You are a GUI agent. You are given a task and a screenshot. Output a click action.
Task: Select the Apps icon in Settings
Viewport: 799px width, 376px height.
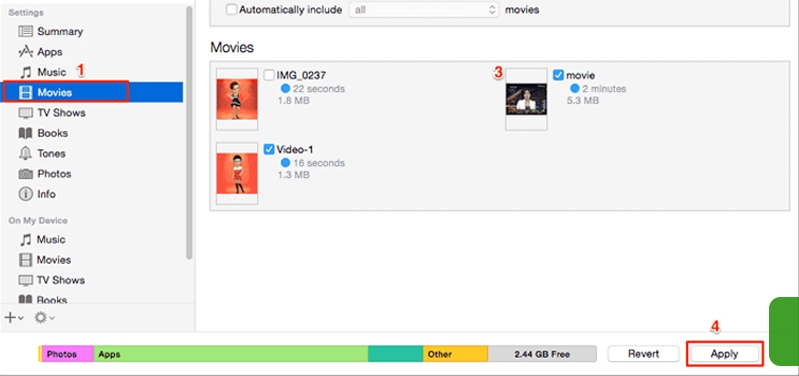point(25,52)
